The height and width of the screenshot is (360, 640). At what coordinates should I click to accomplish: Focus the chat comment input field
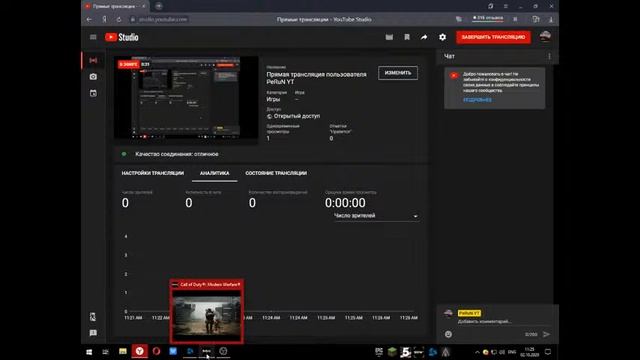(x=504, y=322)
